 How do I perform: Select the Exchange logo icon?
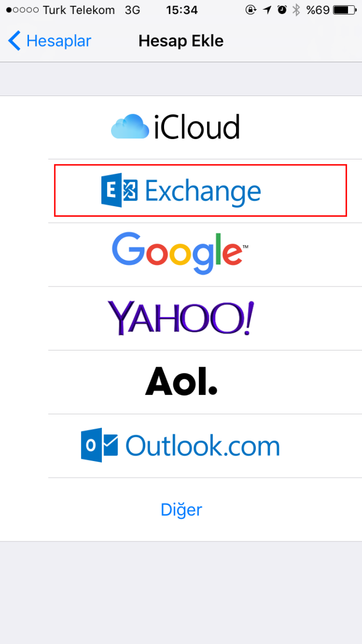(x=119, y=191)
